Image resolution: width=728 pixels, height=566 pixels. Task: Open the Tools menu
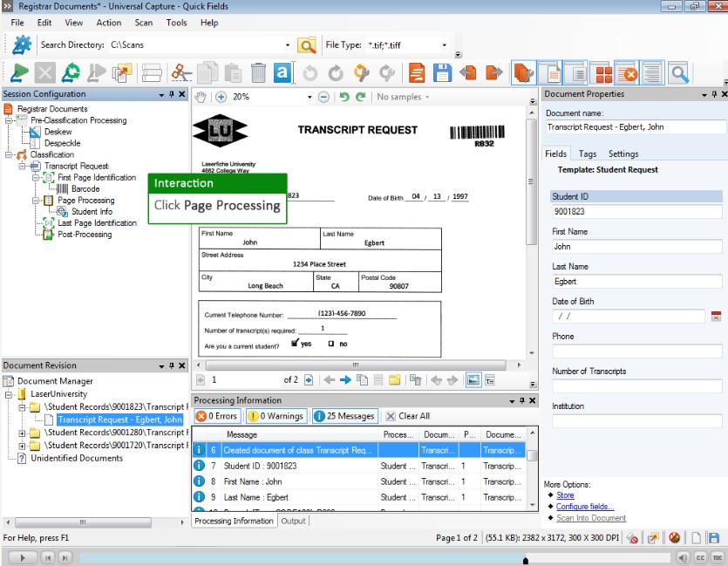click(x=176, y=23)
